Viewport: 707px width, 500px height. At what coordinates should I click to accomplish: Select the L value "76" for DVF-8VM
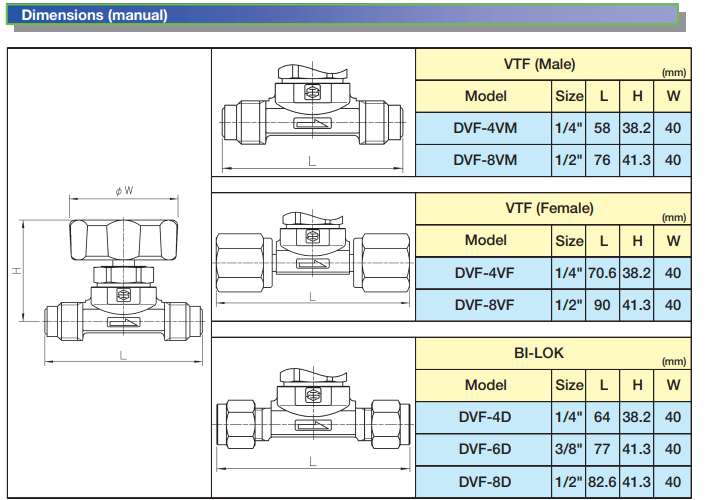coord(602,160)
